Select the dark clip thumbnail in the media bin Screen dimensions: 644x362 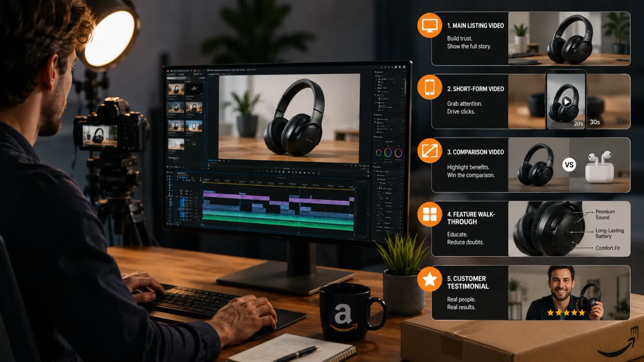point(194,89)
